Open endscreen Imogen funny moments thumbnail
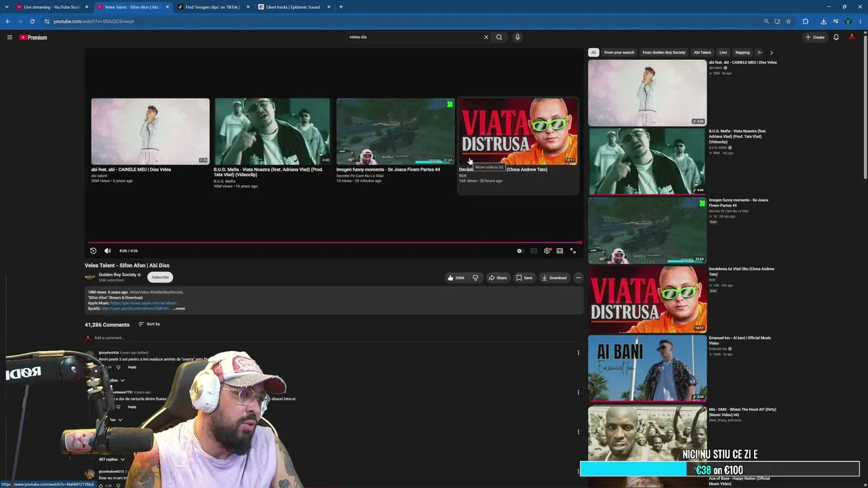Screen dimensions: 868x488 pos(395,131)
